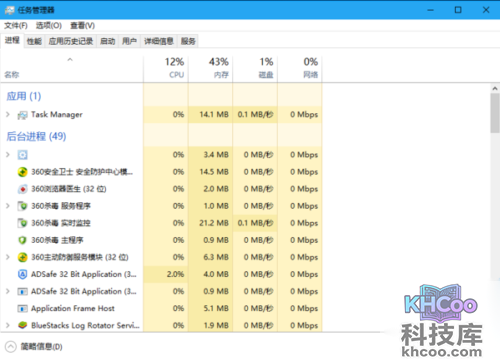The width and height of the screenshot is (500, 361).
Task: Click the 360杀毒 主程序 shield icon
Action: (22, 240)
